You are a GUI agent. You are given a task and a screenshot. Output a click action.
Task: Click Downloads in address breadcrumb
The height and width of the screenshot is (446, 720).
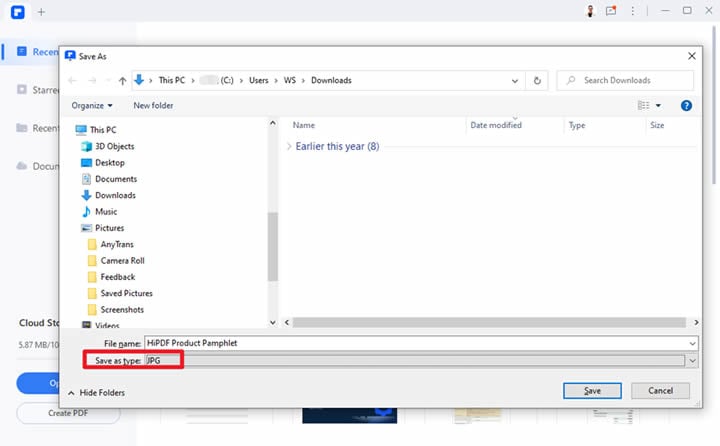pyautogui.click(x=332, y=80)
